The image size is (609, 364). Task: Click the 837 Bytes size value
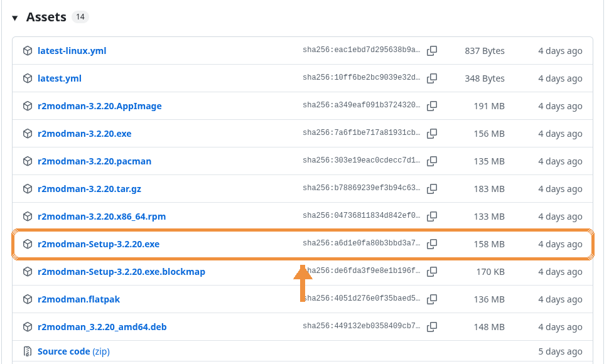(x=485, y=51)
